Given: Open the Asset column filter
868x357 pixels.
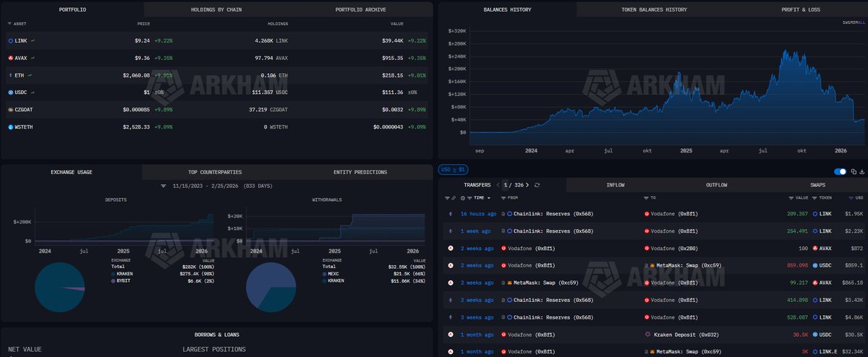Looking at the screenshot, I should point(10,24).
